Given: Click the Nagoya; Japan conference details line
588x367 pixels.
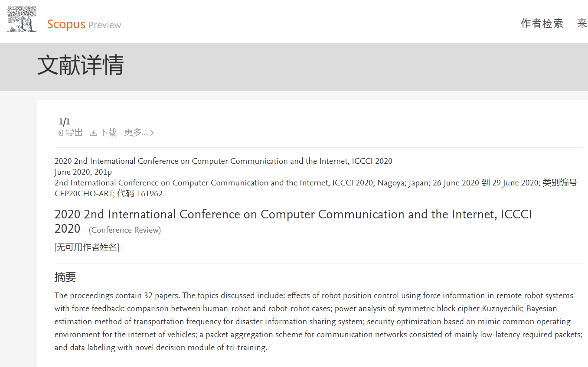Looking at the screenshot, I should [316, 188].
